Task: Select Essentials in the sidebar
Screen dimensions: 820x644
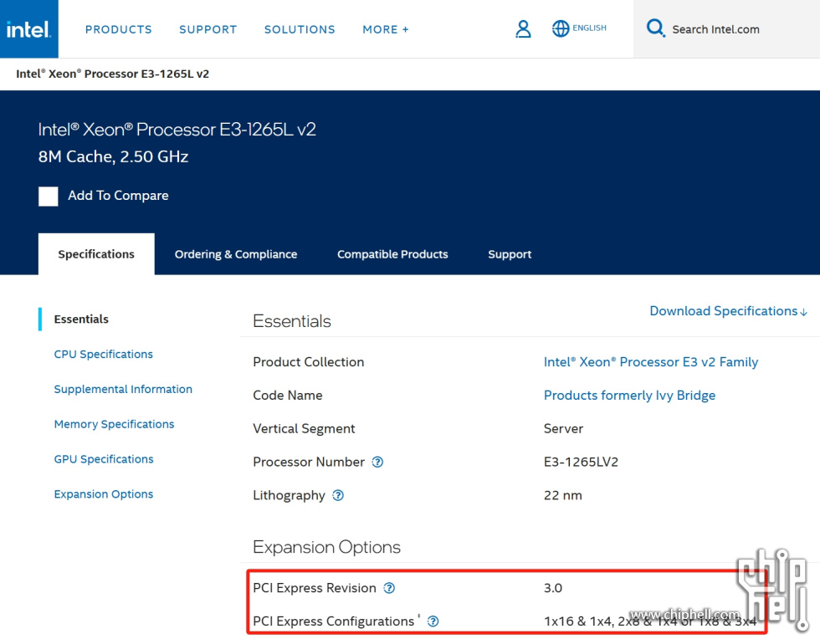Action: (82, 319)
